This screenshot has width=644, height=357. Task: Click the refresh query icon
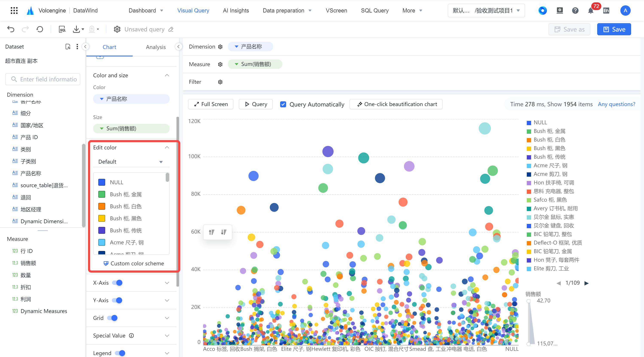coord(40,29)
